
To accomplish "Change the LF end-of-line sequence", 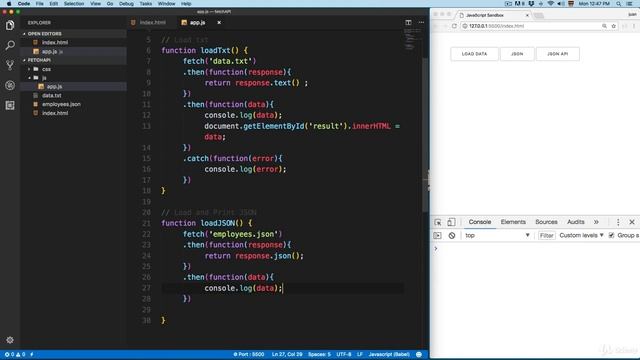I will 360,354.
